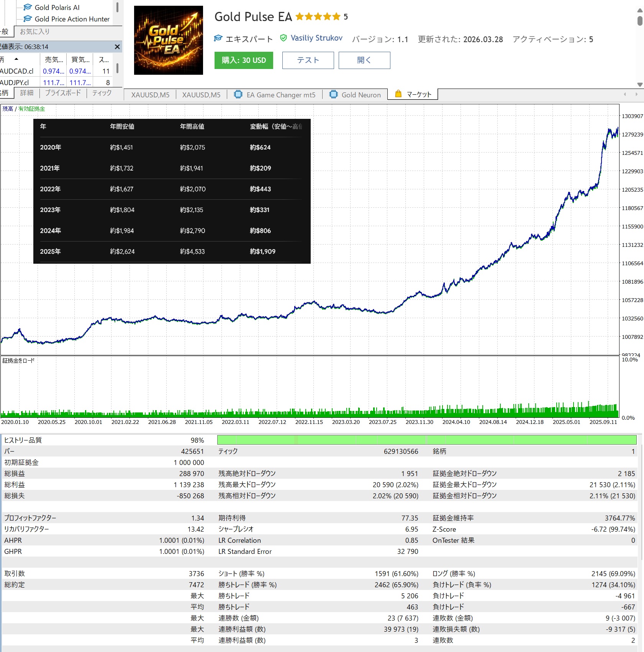Click the テスト button
The image size is (644, 652).
point(308,60)
